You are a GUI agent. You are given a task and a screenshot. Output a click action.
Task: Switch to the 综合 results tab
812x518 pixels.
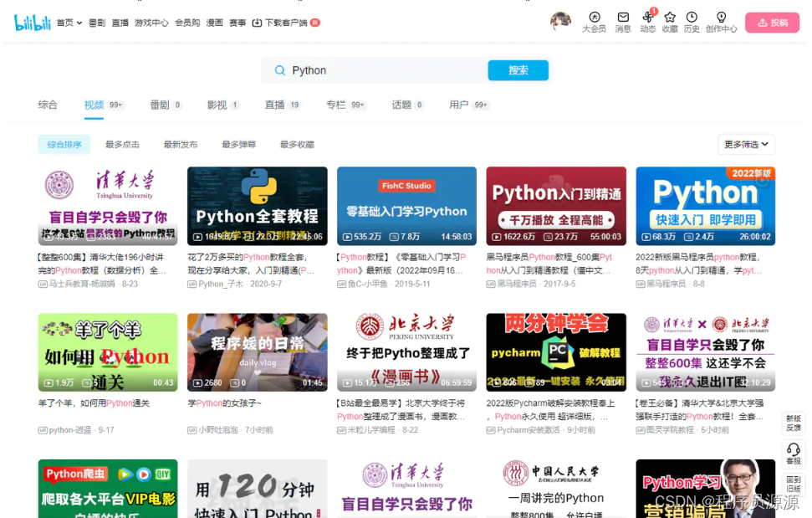48,105
